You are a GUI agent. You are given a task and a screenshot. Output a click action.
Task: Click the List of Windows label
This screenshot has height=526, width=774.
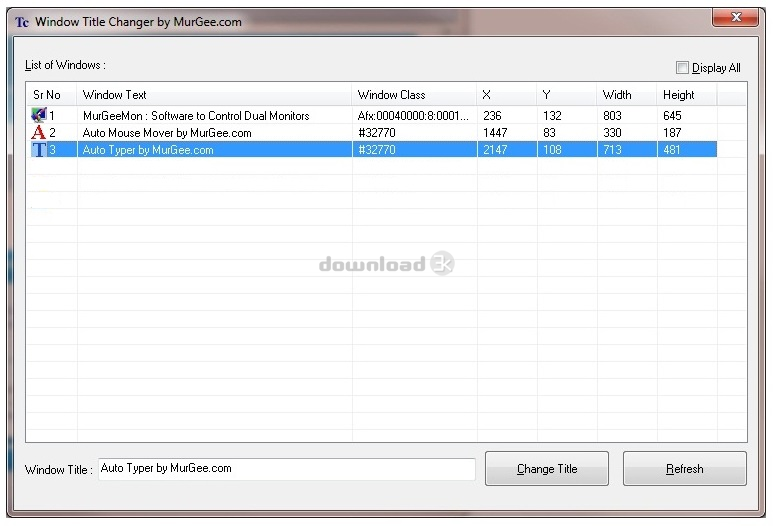pyautogui.click(x=65, y=65)
